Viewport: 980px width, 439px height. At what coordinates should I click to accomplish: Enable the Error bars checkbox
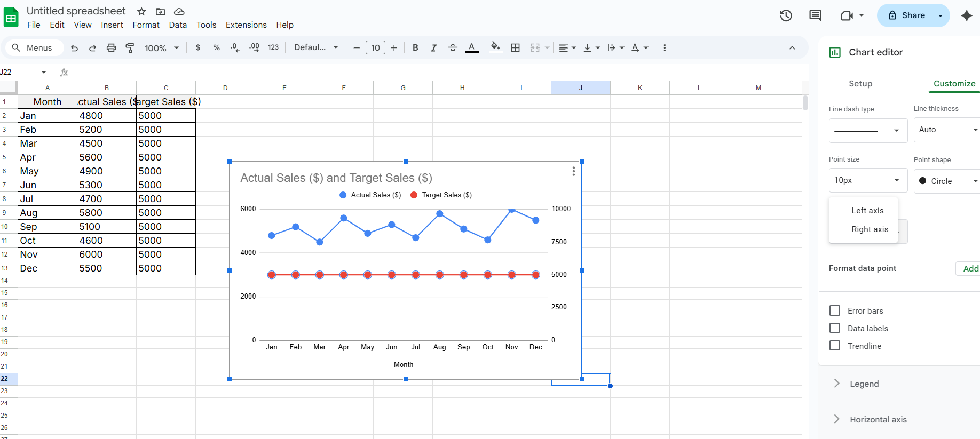click(x=835, y=310)
